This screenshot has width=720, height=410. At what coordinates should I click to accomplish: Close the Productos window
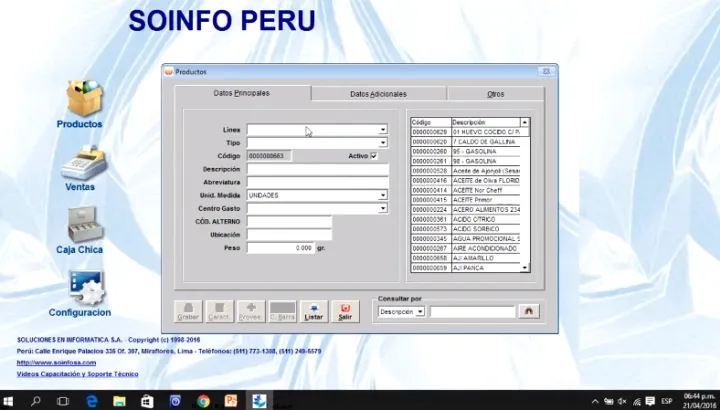click(x=546, y=72)
